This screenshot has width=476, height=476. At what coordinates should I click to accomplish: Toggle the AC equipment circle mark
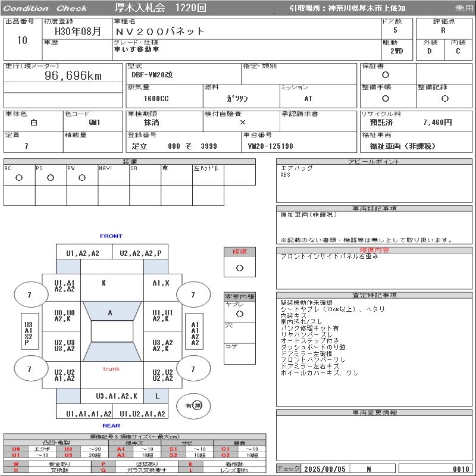19,178
